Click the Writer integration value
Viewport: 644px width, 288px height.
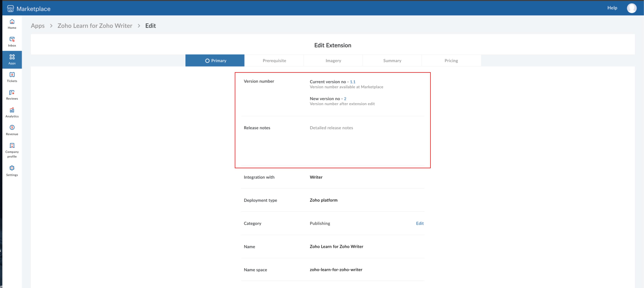(x=316, y=177)
